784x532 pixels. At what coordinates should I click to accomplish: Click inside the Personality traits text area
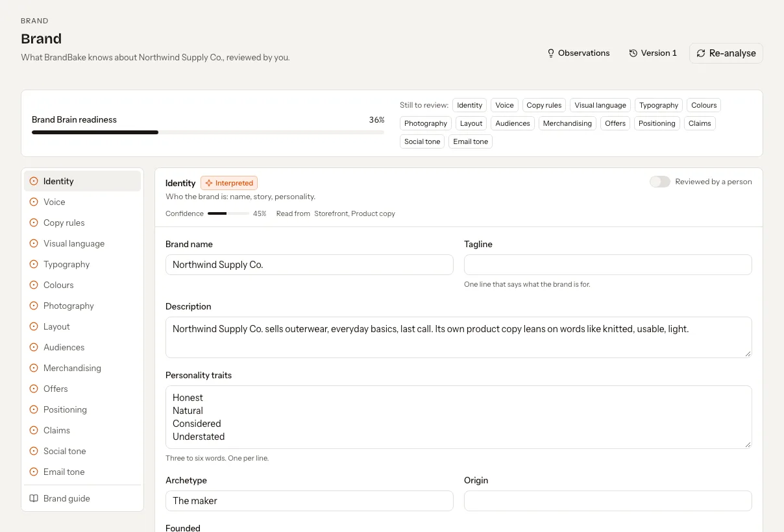(x=459, y=417)
